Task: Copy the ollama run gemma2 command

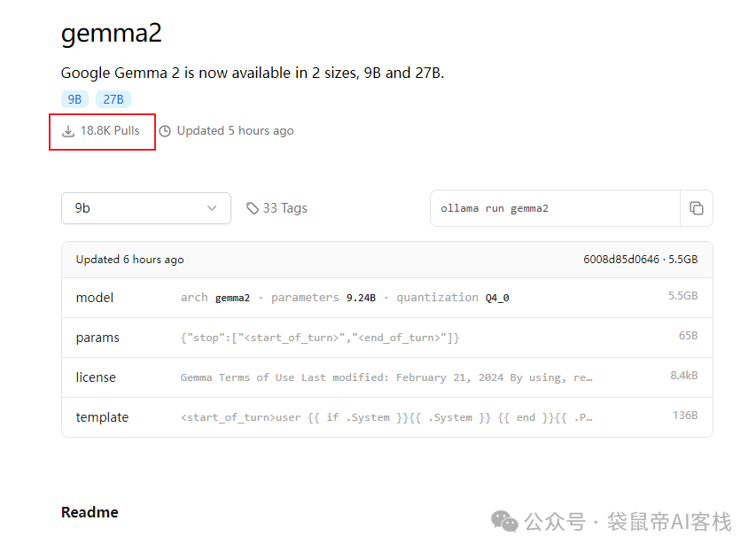Action: [x=697, y=208]
